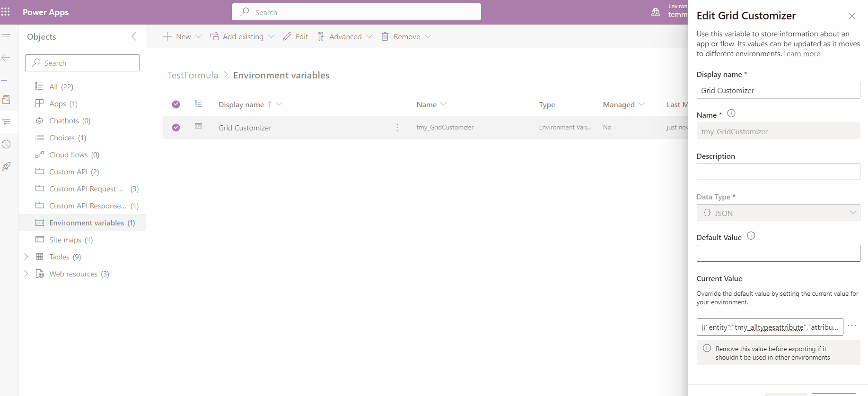Click the Grid Customizer row type icon

pos(199,126)
